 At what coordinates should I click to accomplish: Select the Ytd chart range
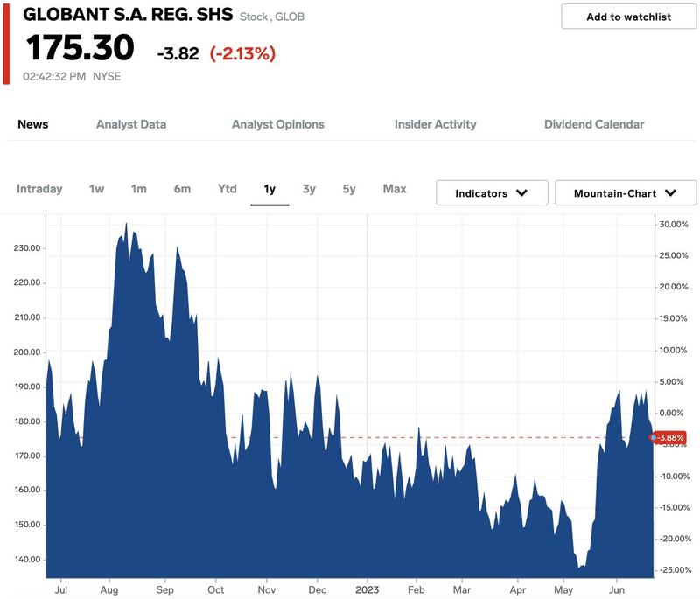(227, 189)
